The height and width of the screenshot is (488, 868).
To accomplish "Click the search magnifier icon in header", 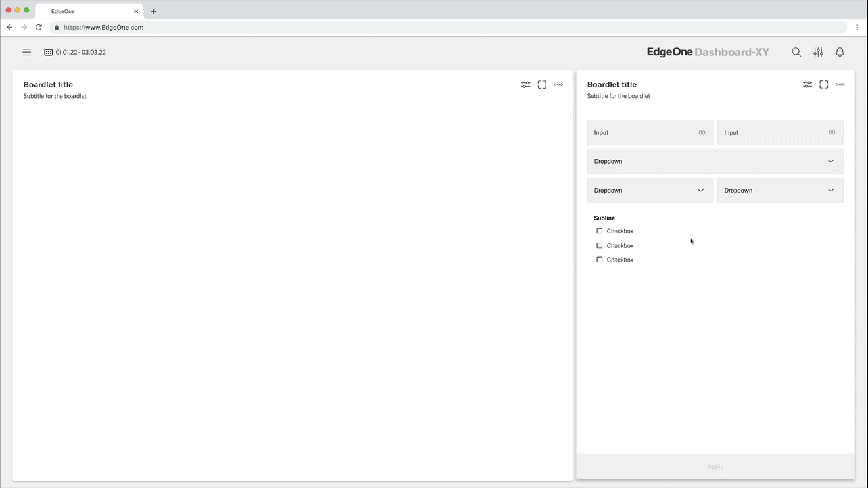I will 796,52.
